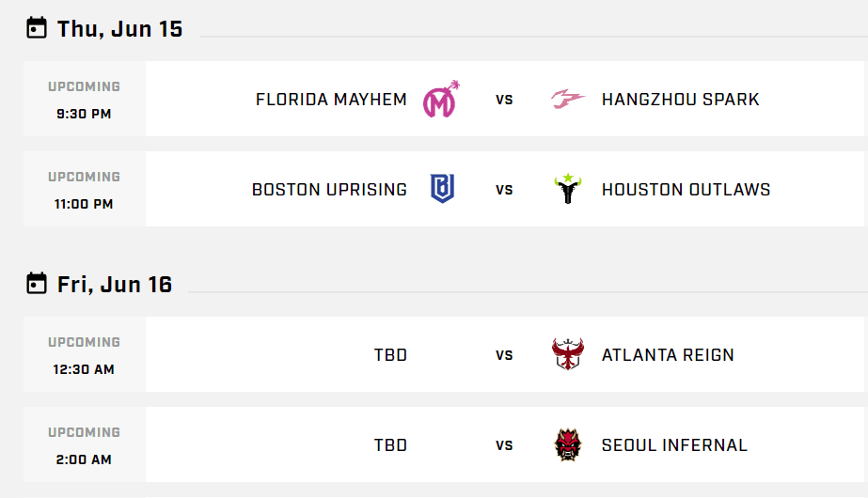Click the 12:30 AM upcoming match status

coord(85,355)
